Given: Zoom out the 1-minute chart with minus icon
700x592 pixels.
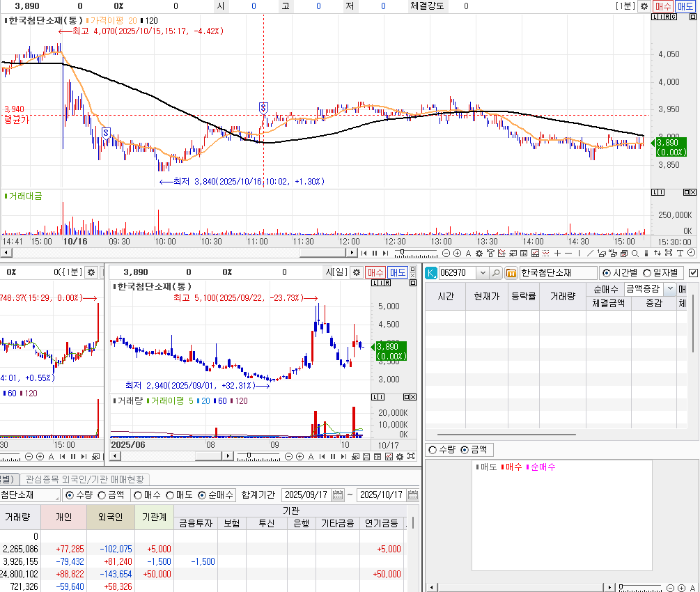Looking at the screenshot, I should [x=446, y=253].
